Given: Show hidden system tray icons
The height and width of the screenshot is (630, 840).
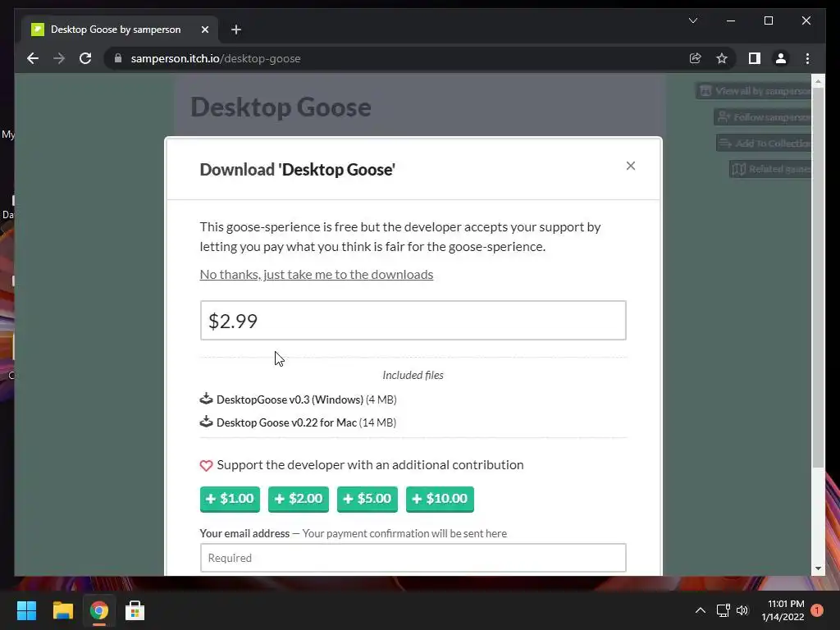Looking at the screenshot, I should [701, 610].
